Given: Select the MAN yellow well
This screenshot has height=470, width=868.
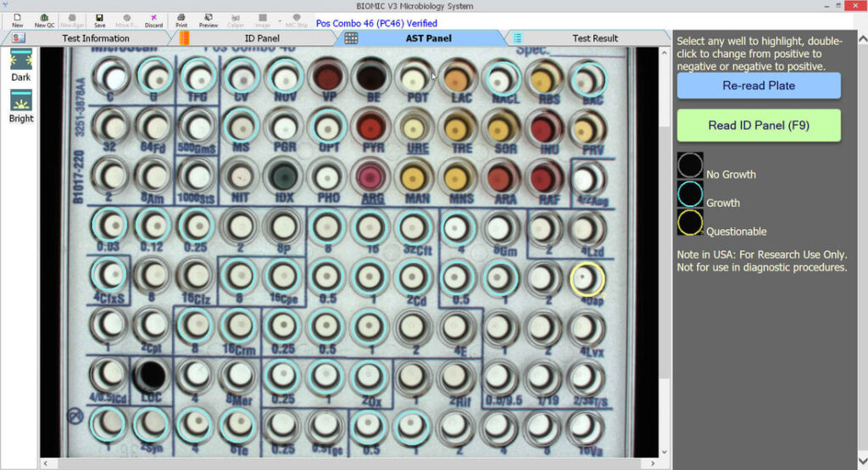Looking at the screenshot, I should [x=414, y=177].
